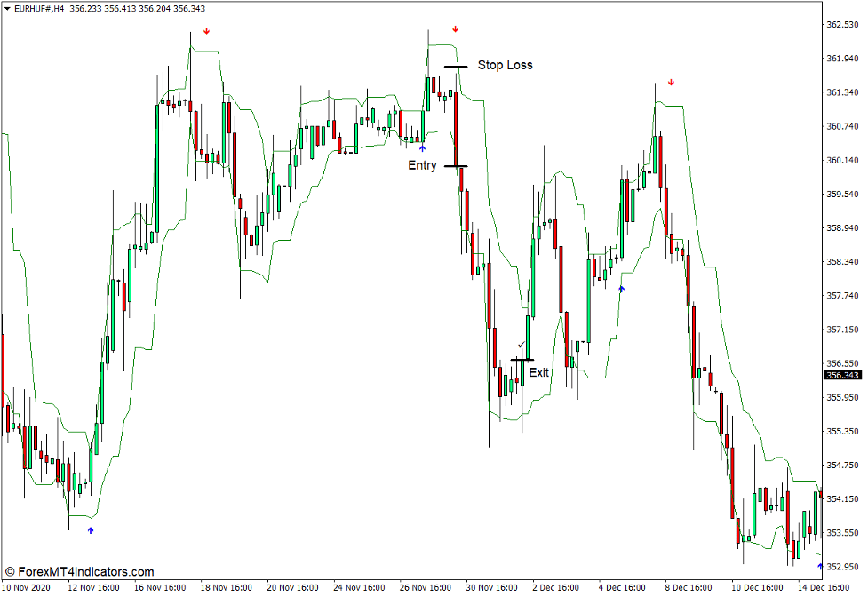
Task: Toggle the Exit level marker
Action: 521,359
